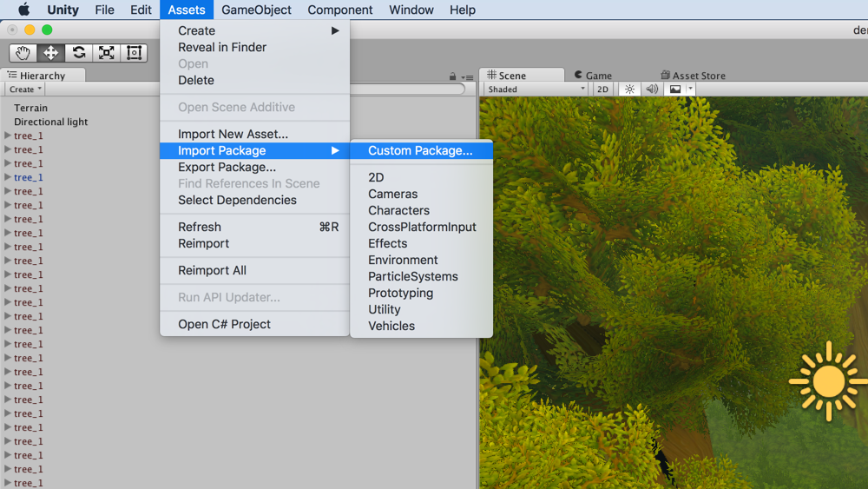This screenshot has height=489, width=868.
Task: Choose Custom Package... from submenu
Action: 421,150
